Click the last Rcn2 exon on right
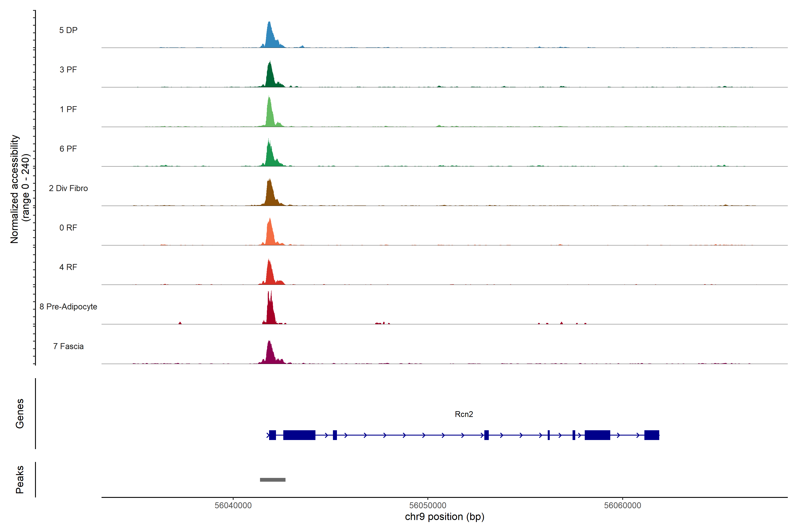The image size is (798, 532). point(651,435)
